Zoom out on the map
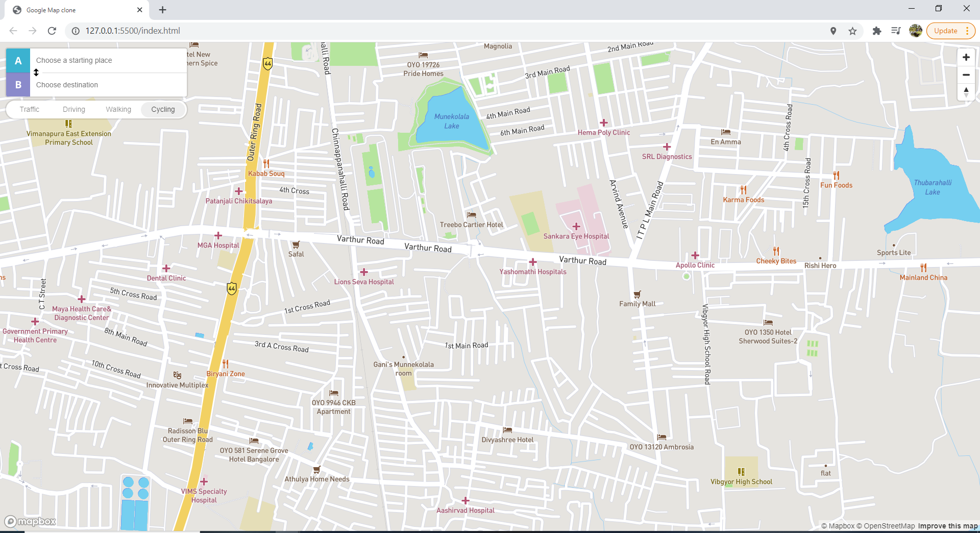The width and height of the screenshot is (980, 533). click(966, 75)
